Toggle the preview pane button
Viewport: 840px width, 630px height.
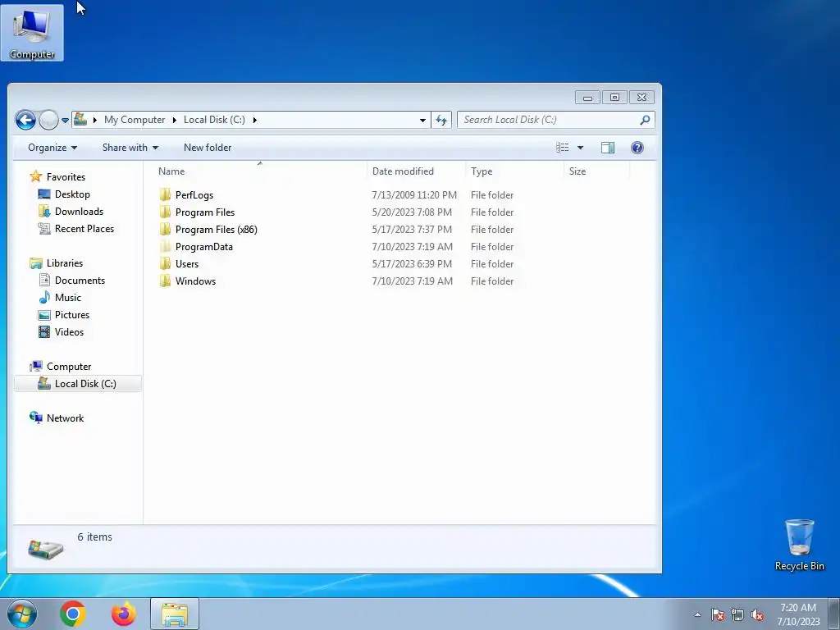[608, 148]
